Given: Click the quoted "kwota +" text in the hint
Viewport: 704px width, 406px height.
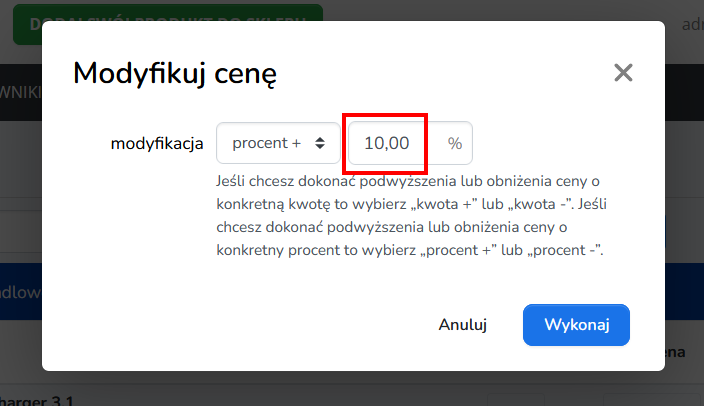Looking at the screenshot, I should pyautogui.click(x=443, y=204).
